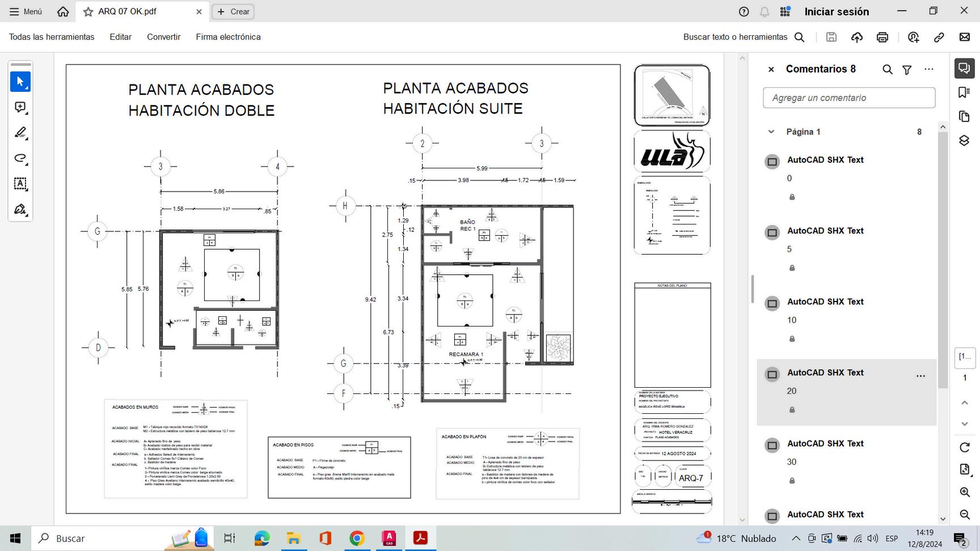The width and height of the screenshot is (980, 551).
Task: Open the notifications bell
Action: coord(764,11)
